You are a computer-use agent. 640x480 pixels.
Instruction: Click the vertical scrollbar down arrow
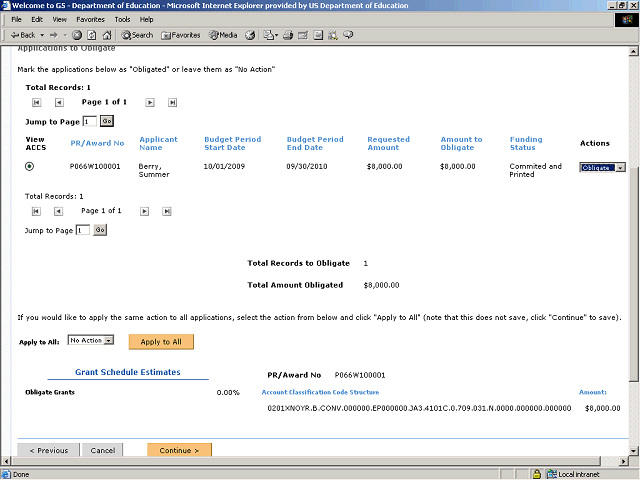click(633, 451)
